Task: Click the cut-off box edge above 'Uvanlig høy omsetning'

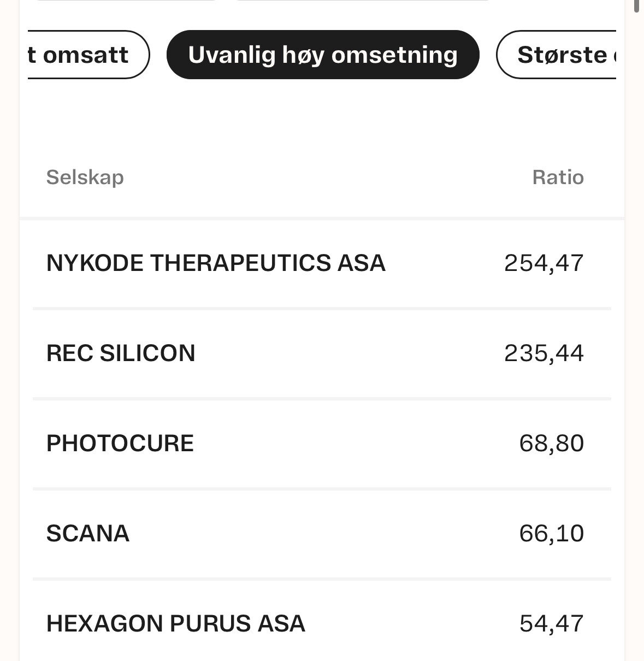Action: pos(363,1)
